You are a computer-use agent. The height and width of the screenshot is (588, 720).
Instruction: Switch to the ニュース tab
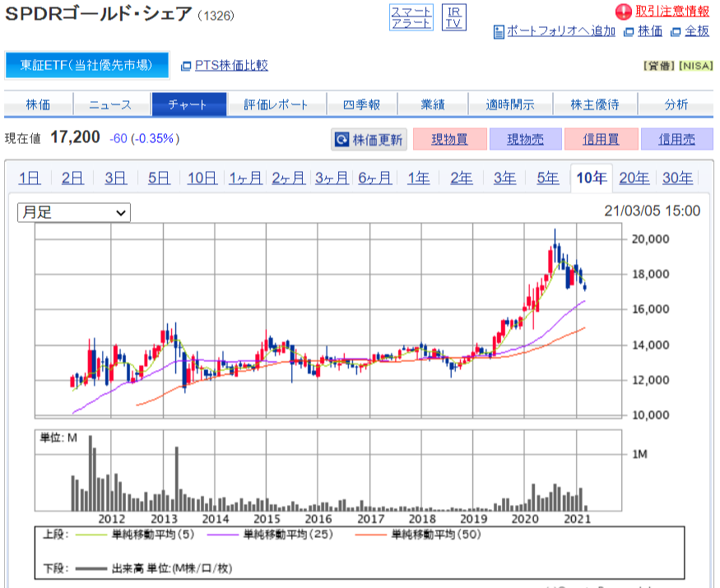click(x=110, y=104)
